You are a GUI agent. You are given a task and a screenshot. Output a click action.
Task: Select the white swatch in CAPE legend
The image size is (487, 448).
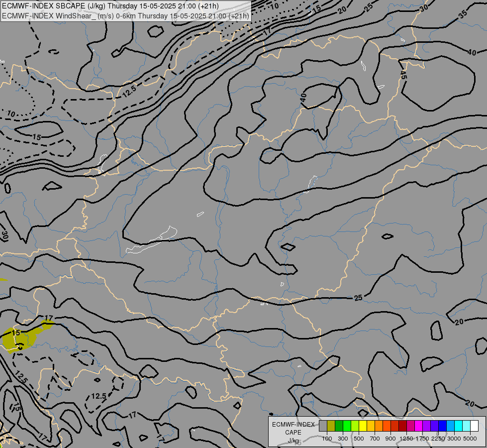click(474, 426)
